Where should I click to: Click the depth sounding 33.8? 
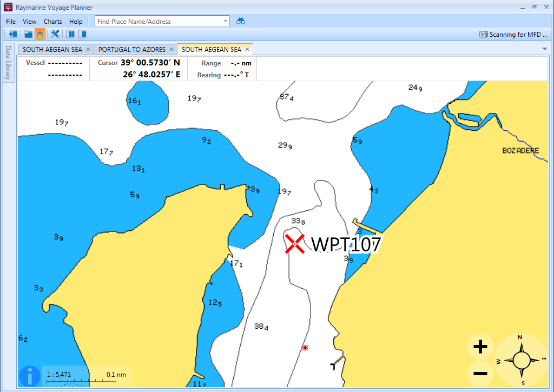pyautogui.click(x=298, y=221)
